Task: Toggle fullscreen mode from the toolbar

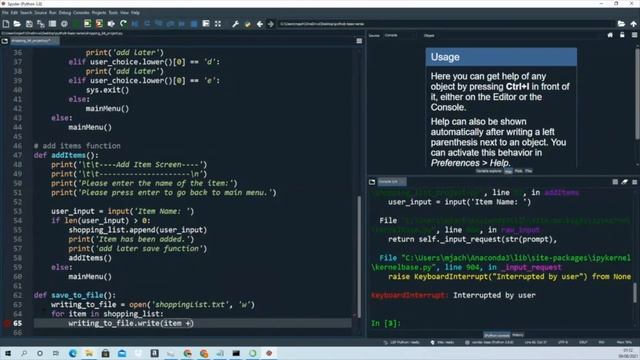Action: pos(218,24)
